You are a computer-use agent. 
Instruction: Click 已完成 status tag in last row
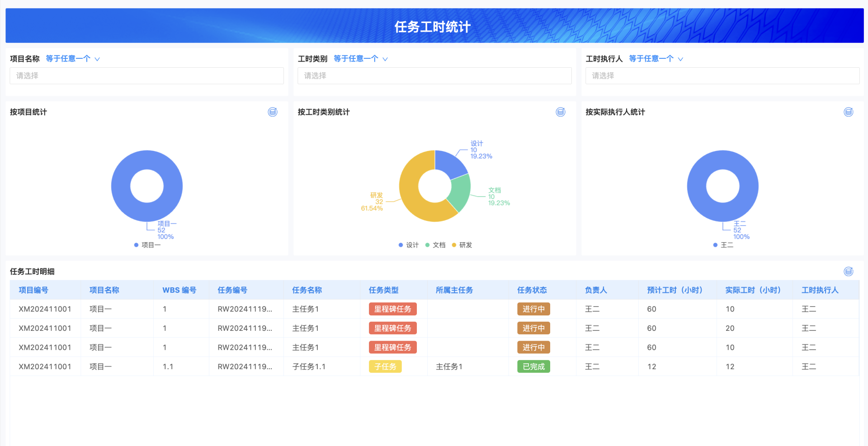[x=533, y=366]
